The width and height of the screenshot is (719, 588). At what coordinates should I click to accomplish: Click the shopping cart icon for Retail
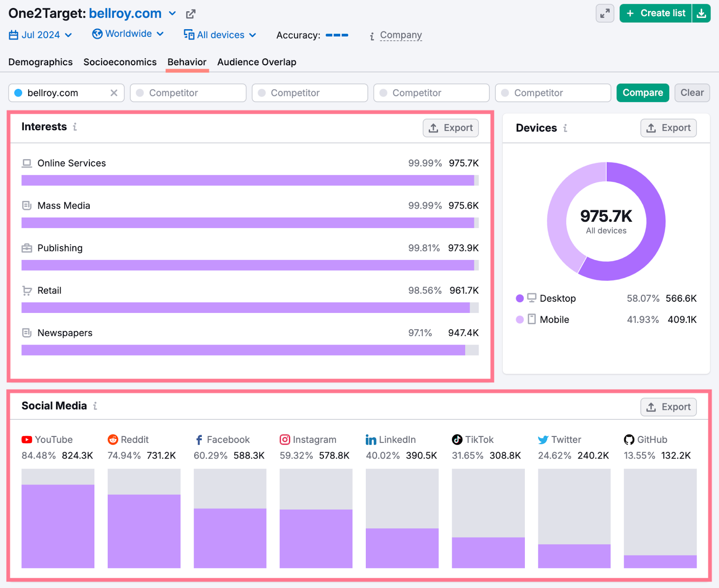(x=27, y=291)
